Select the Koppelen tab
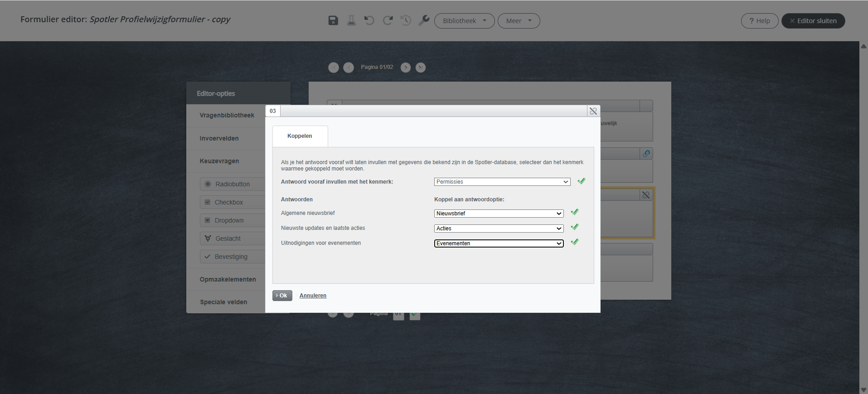 (x=300, y=136)
